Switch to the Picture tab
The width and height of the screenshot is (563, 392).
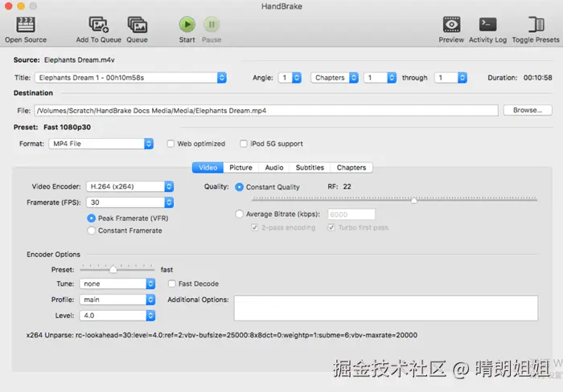pos(241,168)
